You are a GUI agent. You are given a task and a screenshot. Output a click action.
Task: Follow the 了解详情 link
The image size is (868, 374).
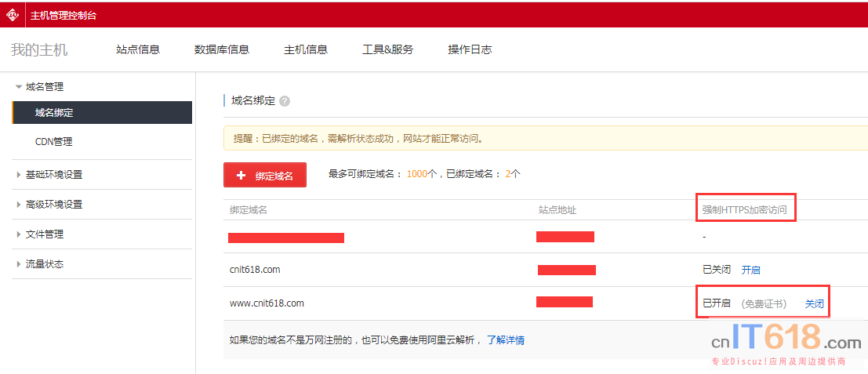coord(506,340)
